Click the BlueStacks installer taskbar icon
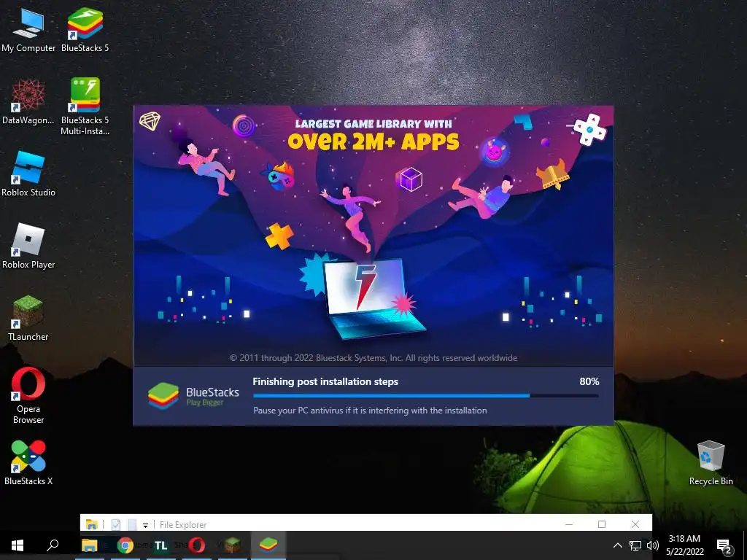Viewport: 747px width, 560px height. 268,545
